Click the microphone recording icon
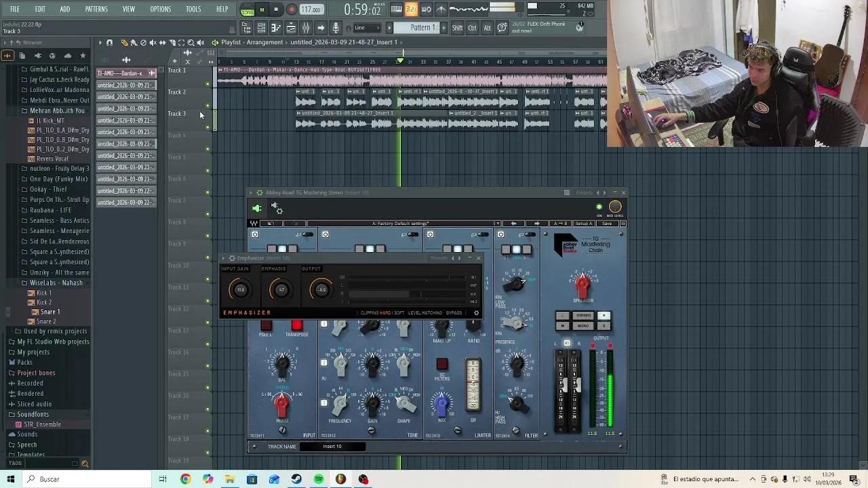This screenshot has width=868, height=488. pyautogui.click(x=336, y=28)
